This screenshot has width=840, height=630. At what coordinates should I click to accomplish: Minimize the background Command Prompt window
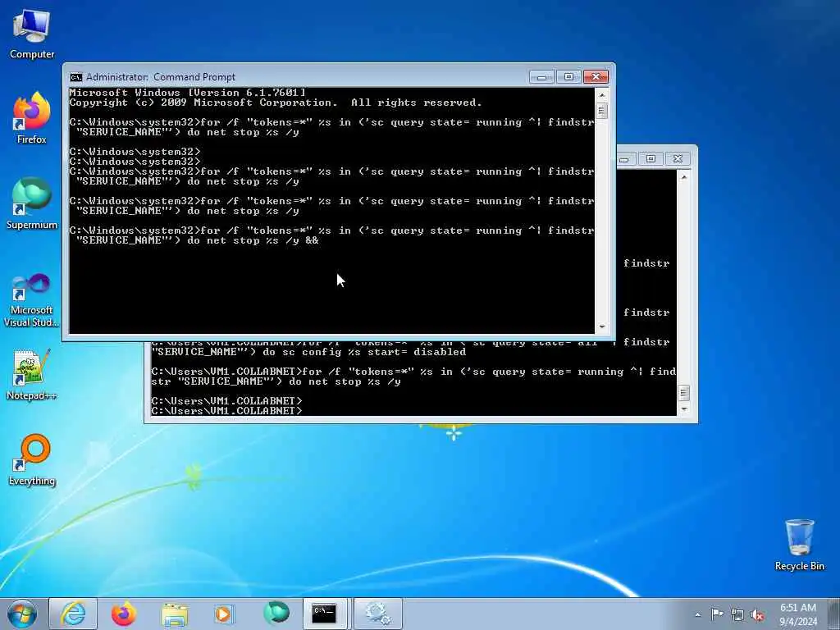(624, 159)
